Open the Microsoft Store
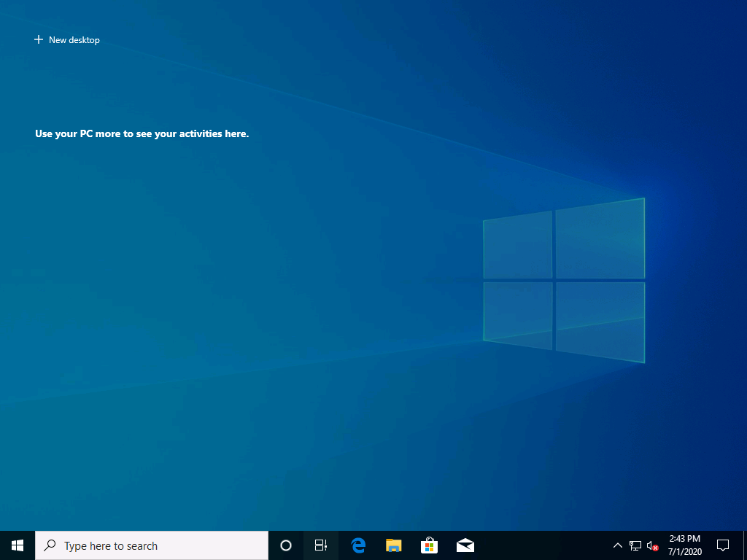The width and height of the screenshot is (747, 560). 429,545
